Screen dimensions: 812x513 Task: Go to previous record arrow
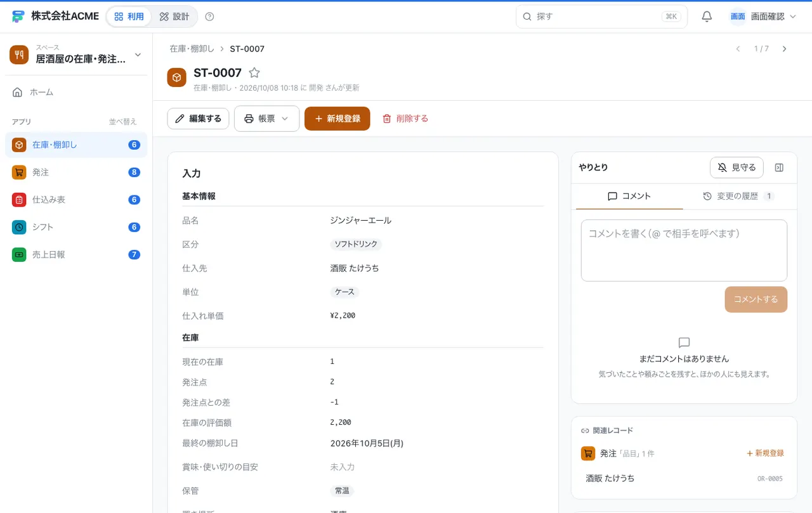tap(738, 49)
